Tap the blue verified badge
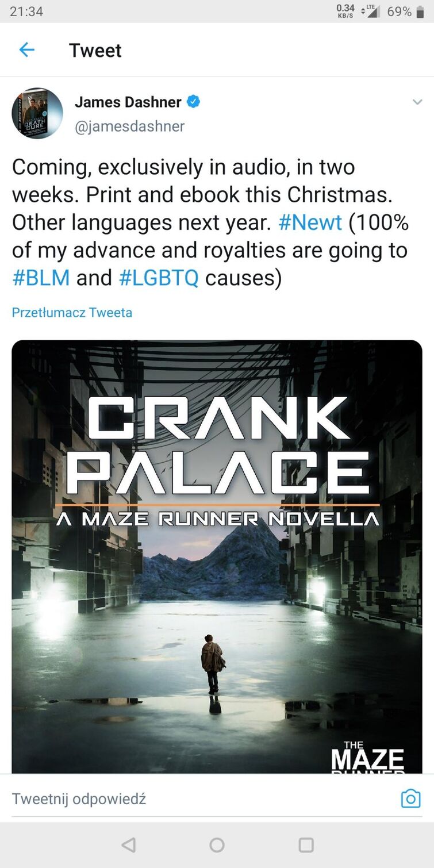The image size is (434, 868). [x=194, y=102]
